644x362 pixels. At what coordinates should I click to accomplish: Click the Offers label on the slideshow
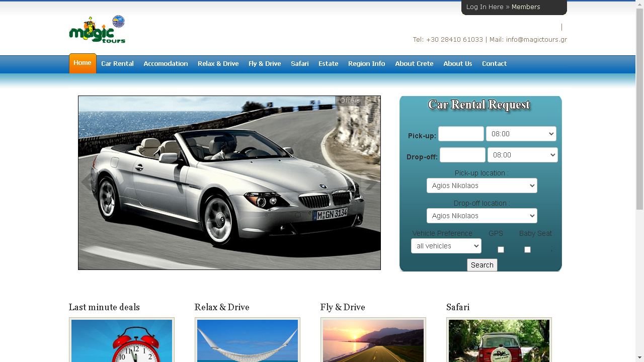pos(350,101)
